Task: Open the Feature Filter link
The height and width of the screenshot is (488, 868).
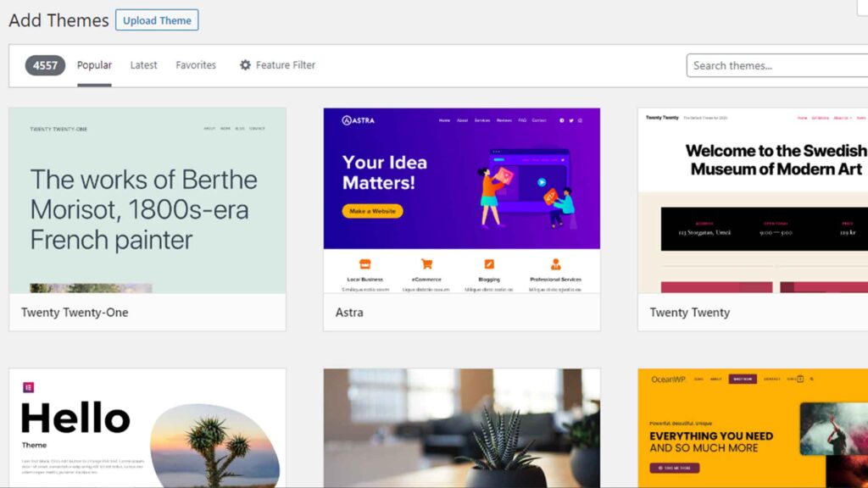Action: pyautogui.click(x=277, y=64)
